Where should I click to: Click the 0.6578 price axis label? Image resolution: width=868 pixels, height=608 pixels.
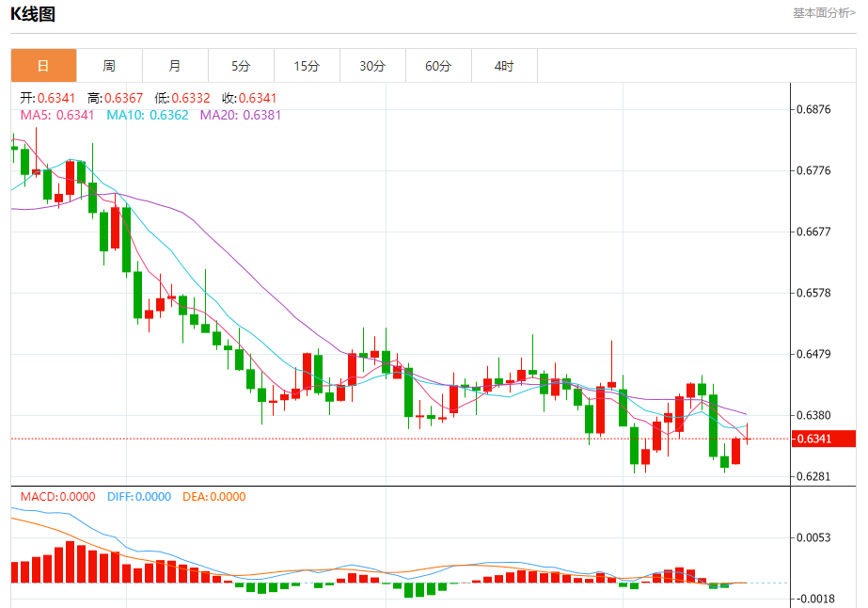(x=813, y=293)
